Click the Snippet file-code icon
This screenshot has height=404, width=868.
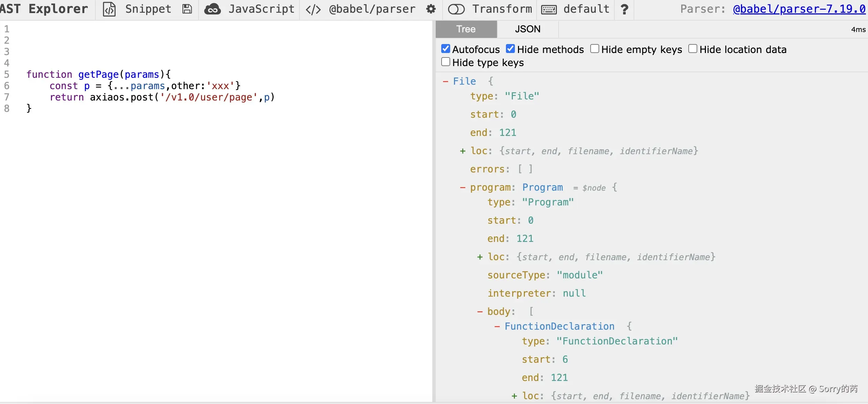coord(109,9)
